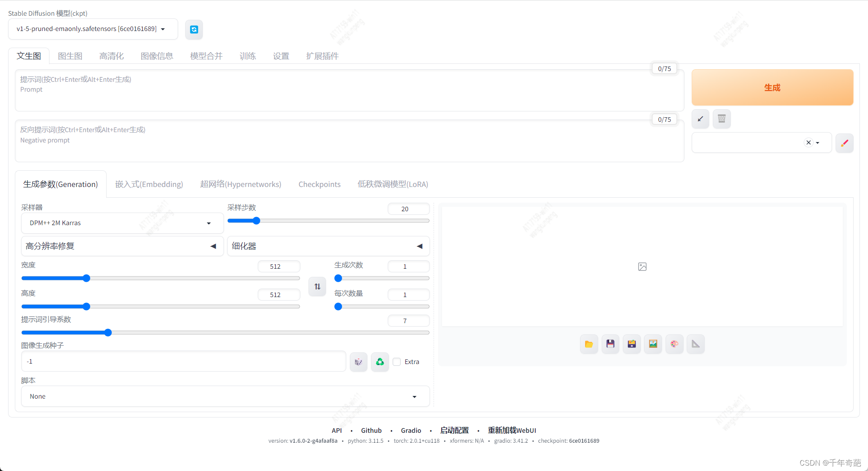
Task: Adjust the 每次数量 batch size slider
Action: [x=382, y=307]
